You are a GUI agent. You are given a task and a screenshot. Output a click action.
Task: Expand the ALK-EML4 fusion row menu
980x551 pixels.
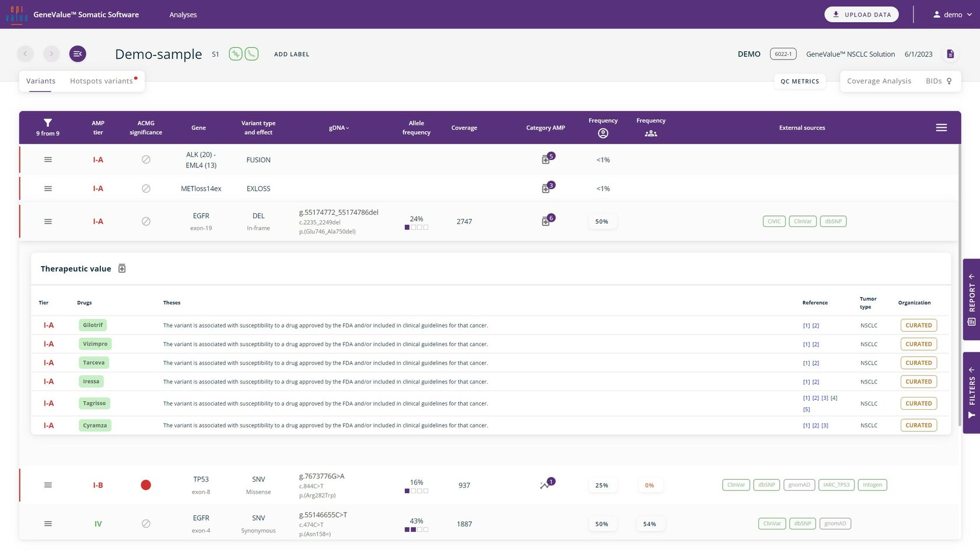tap(48, 160)
